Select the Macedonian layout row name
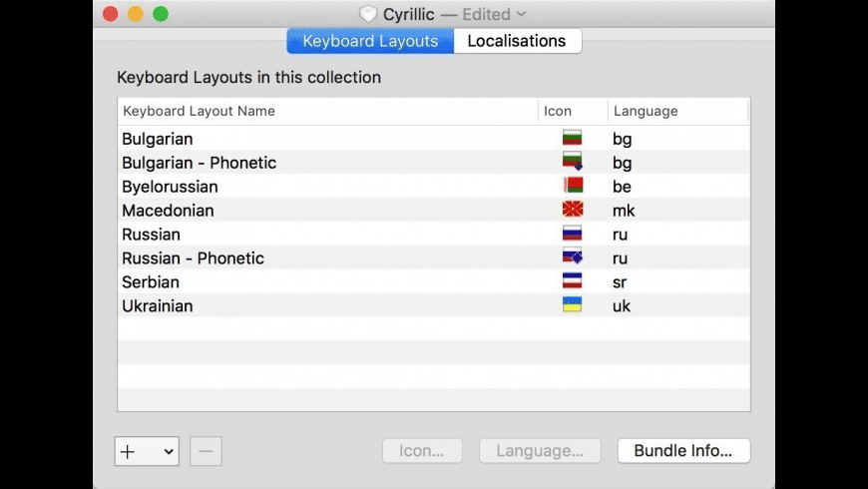 [168, 211]
